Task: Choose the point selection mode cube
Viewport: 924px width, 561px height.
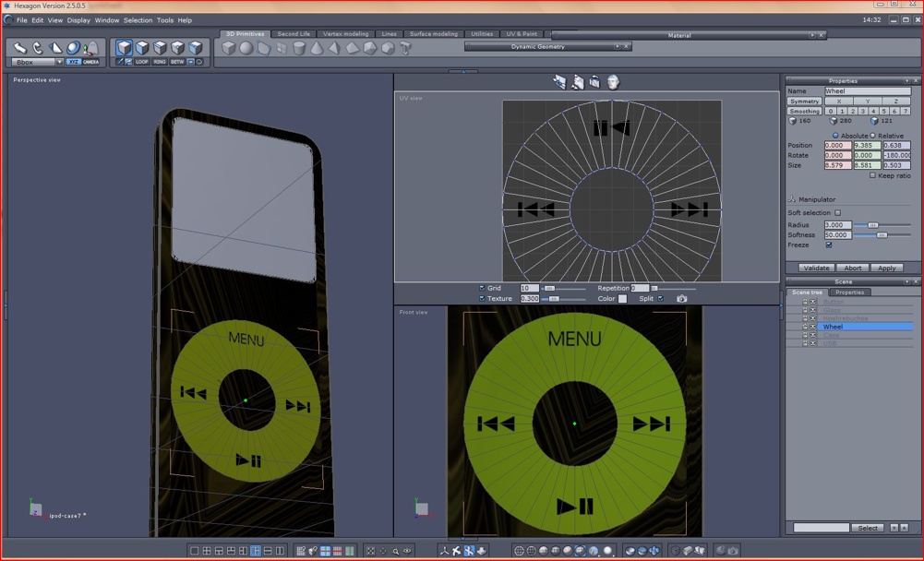Action: pos(177,48)
